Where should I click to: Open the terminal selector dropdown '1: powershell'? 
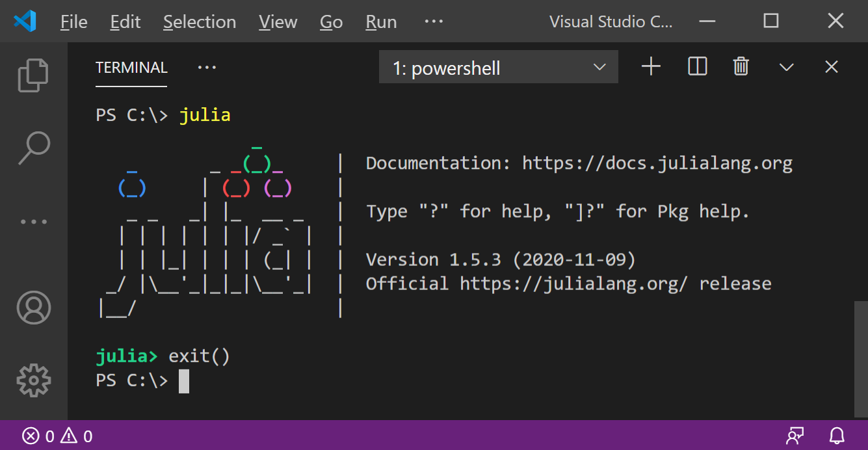tap(499, 68)
